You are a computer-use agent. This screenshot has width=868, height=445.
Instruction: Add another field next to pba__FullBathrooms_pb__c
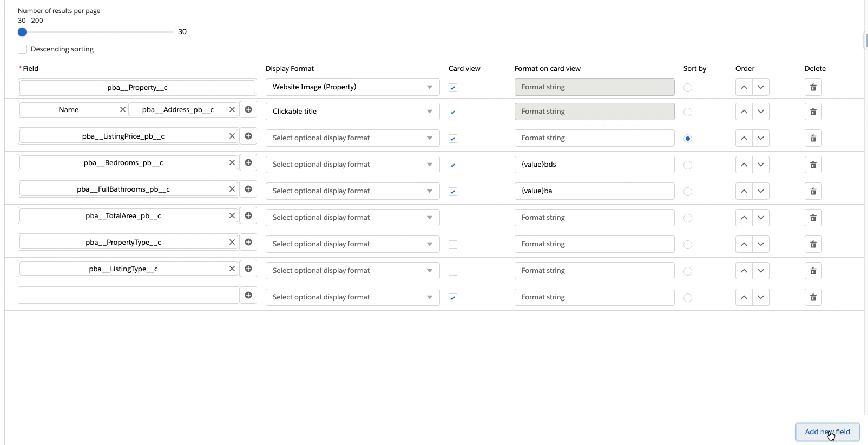pos(248,189)
